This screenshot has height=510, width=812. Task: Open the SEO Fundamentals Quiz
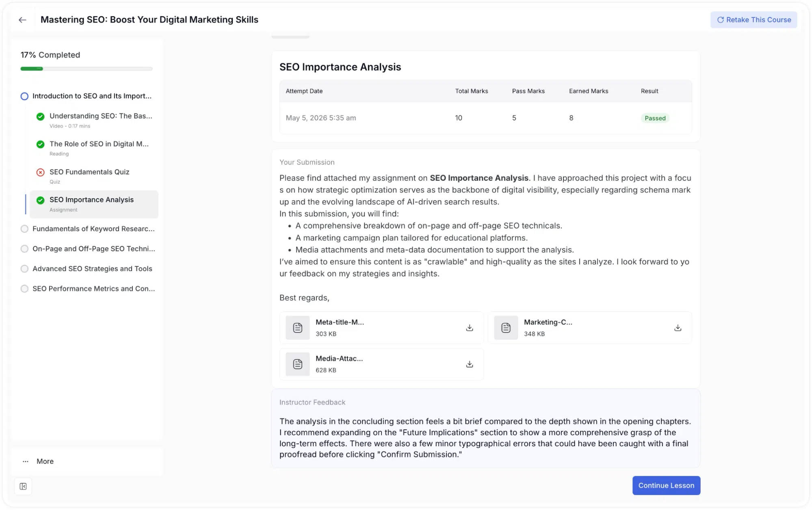click(x=94, y=176)
